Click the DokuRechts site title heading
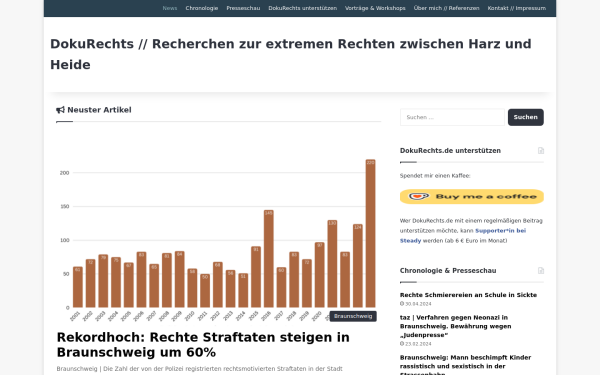Image resolution: width=600 pixels, height=375 pixels. point(291,54)
